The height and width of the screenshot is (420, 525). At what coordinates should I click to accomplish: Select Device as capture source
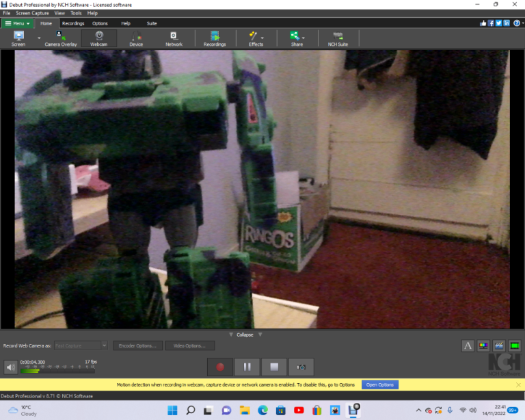pyautogui.click(x=136, y=38)
